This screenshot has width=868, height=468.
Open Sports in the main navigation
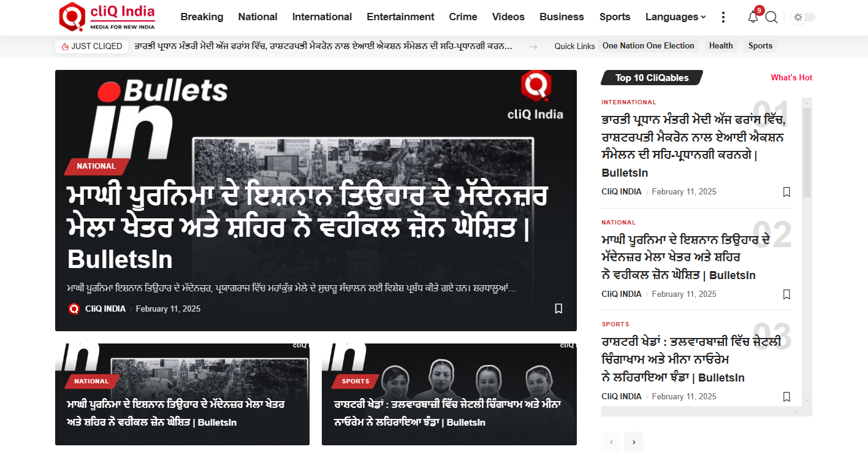click(x=615, y=17)
